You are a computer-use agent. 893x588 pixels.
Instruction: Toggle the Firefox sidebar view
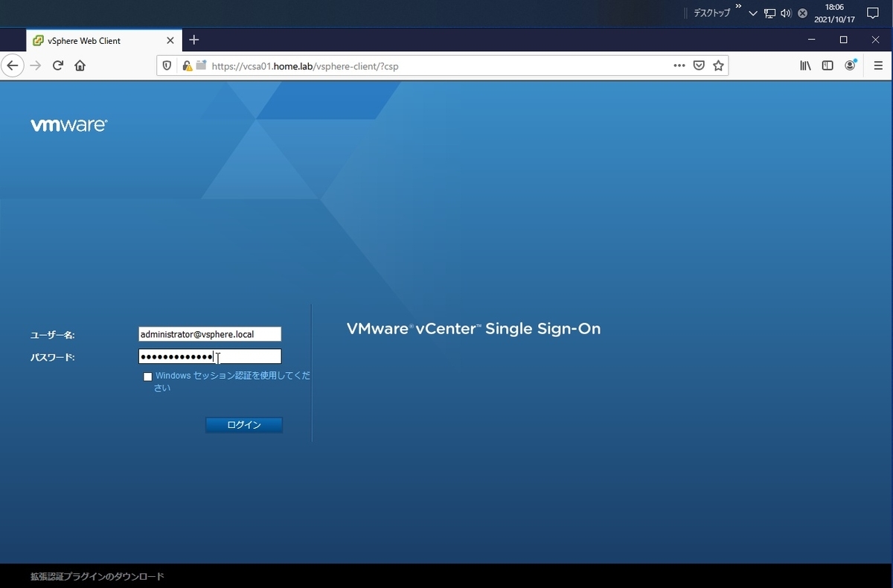pos(828,65)
